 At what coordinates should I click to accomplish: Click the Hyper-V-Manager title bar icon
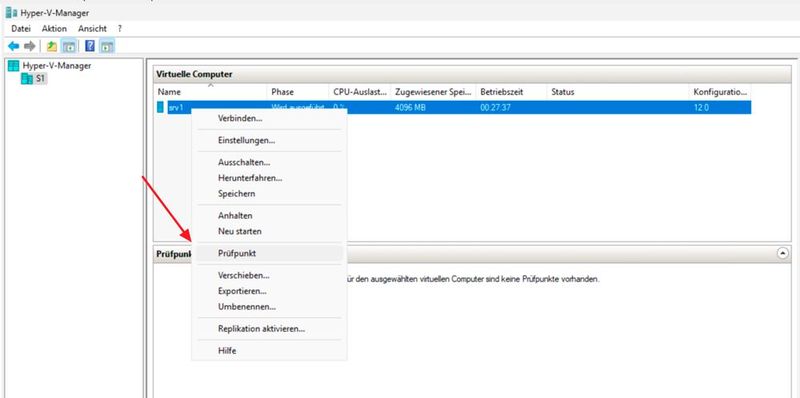pyautogui.click(x=11, y=13)
